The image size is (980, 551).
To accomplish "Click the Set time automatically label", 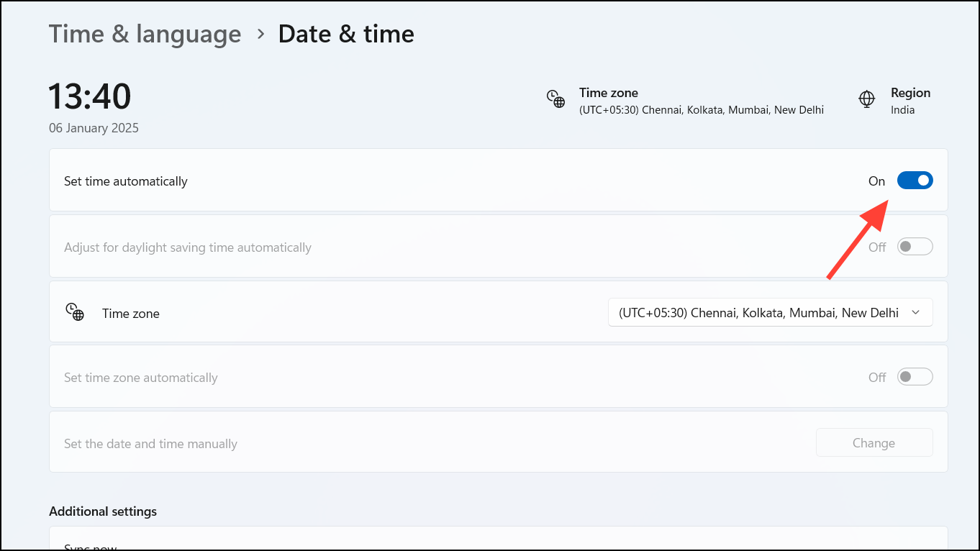I will point(126,181).
